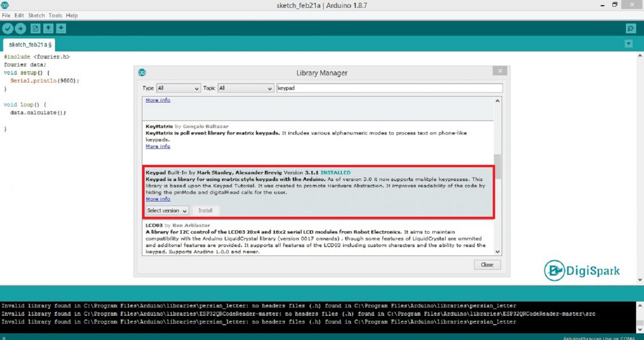The height and width of the screenshot is (340, 644).
Task: Click More info link under Keypad library
Action: click(x=158, y=199)
